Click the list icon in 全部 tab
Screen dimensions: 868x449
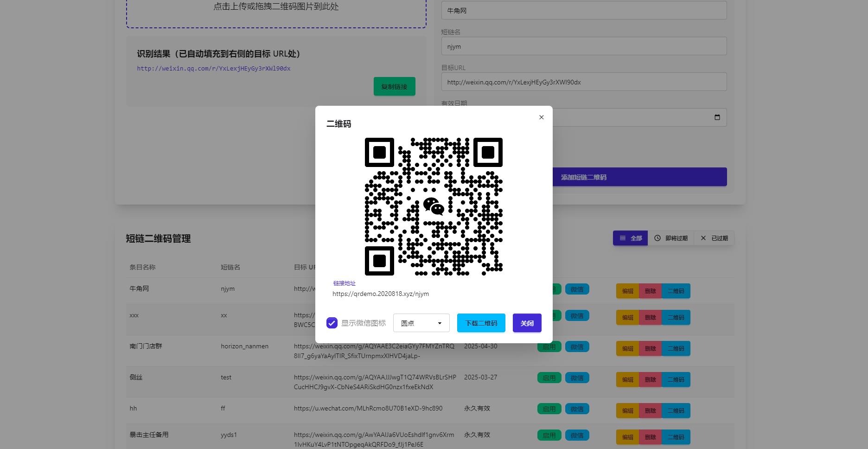623,238
